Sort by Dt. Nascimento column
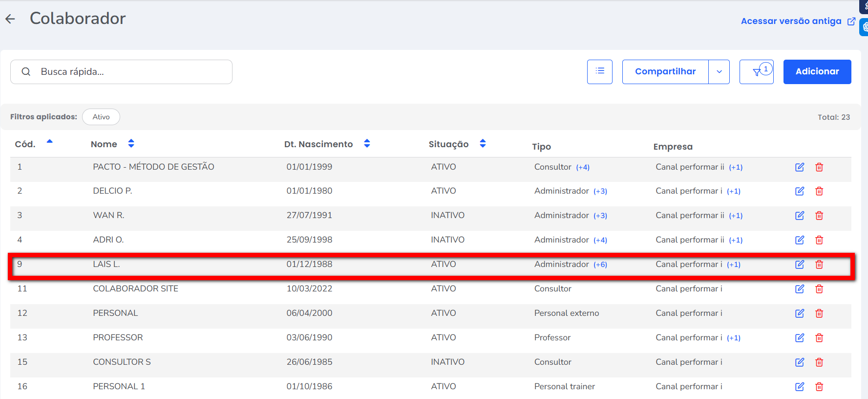Image resolution: width=868 pixels, height=399 pixels. click(x=367, y=144)
